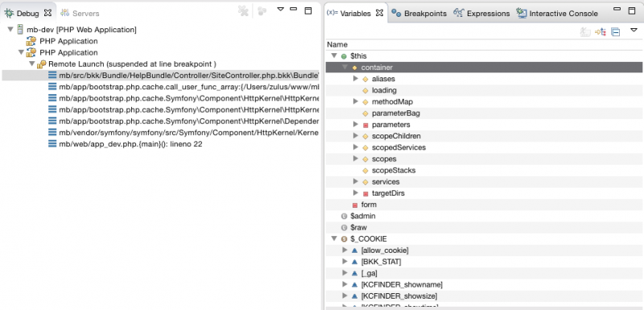Click the Show Logical Structure icon

click(601, 31)
